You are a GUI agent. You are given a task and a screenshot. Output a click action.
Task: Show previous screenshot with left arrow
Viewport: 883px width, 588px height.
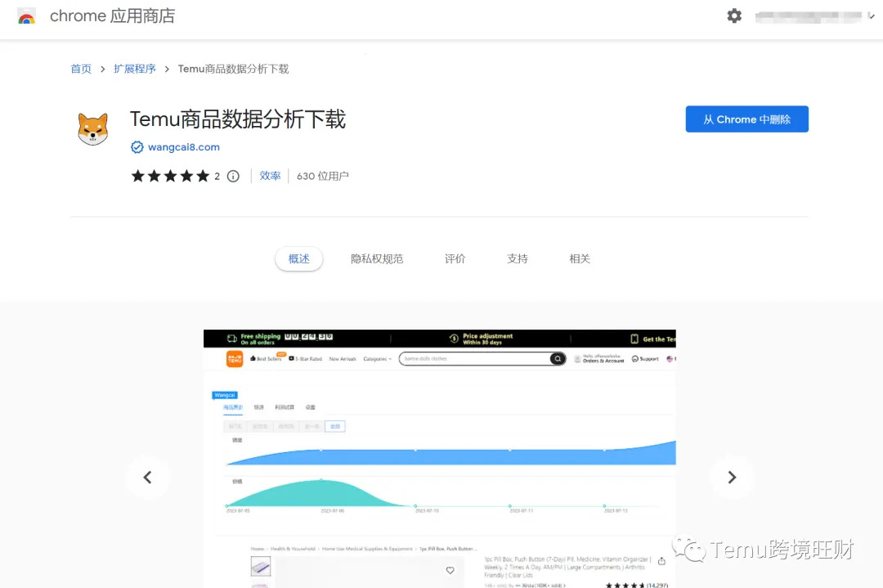[x=147, y=477]
